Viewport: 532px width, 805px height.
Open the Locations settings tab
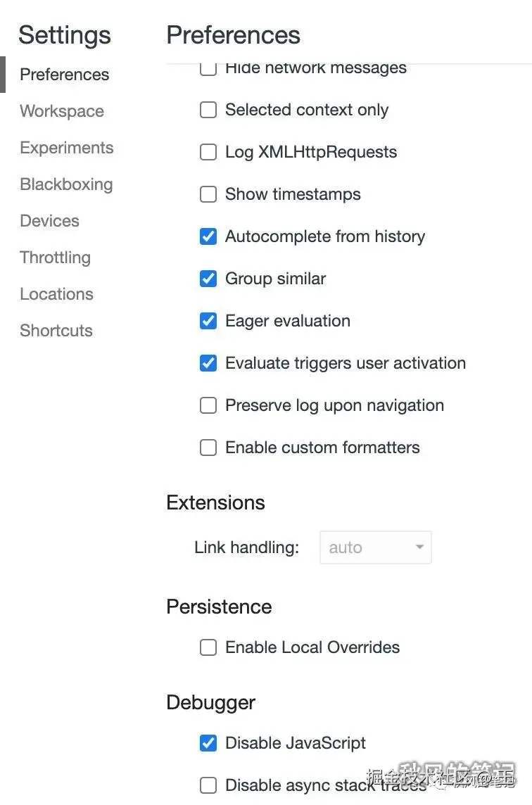(x=56, y=294)
